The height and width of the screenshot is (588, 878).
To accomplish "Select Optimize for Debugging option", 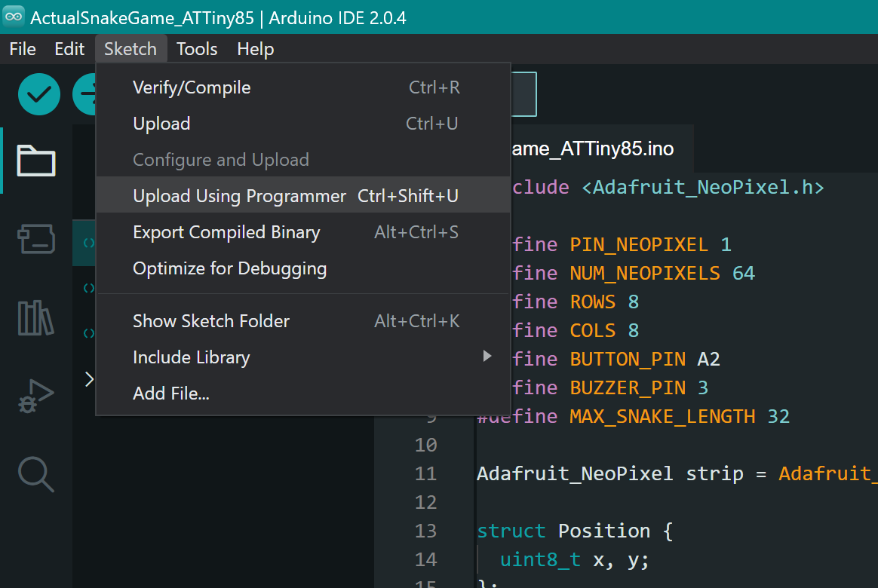I will tap(303, 268).
